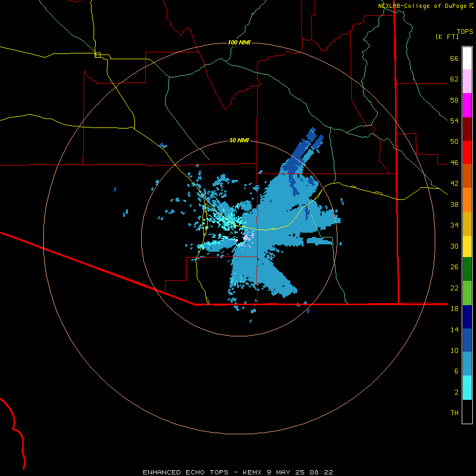476x476 pixels.
Task: Click the TH threshold label in legend
Action: pos(454,413)
